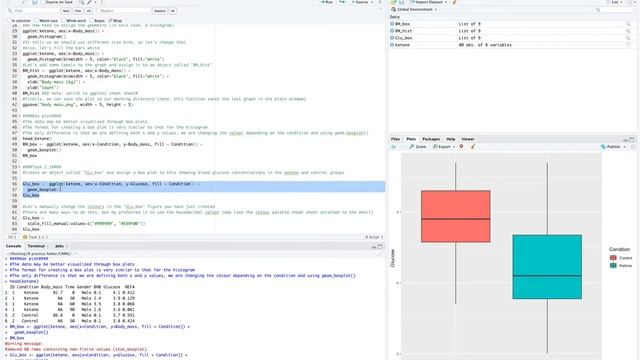Click the inspect magnifier icon for Glu_box
The image size is (640, 360).
click(628, 38)
